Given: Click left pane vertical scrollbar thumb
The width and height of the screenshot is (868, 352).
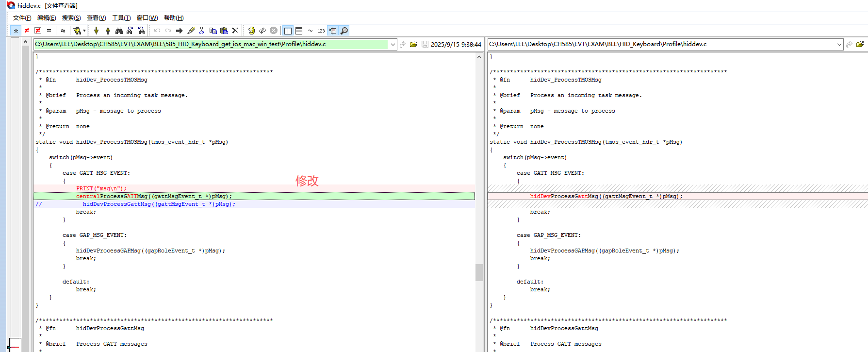Looking at the screenshot, I should coord(479,272).
